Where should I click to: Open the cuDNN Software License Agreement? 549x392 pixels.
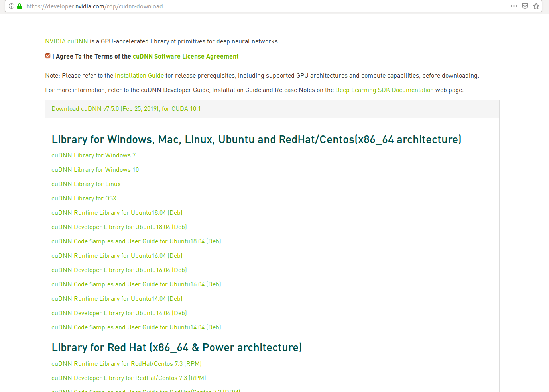[185, 56]
